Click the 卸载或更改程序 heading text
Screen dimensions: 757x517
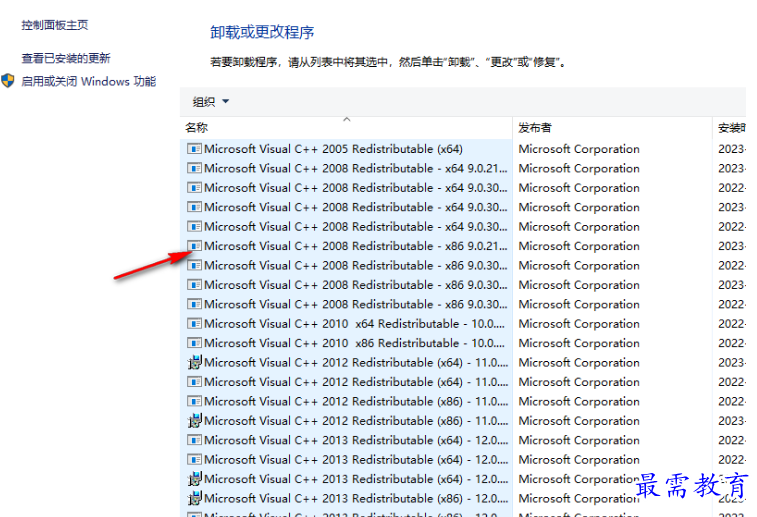262,32
